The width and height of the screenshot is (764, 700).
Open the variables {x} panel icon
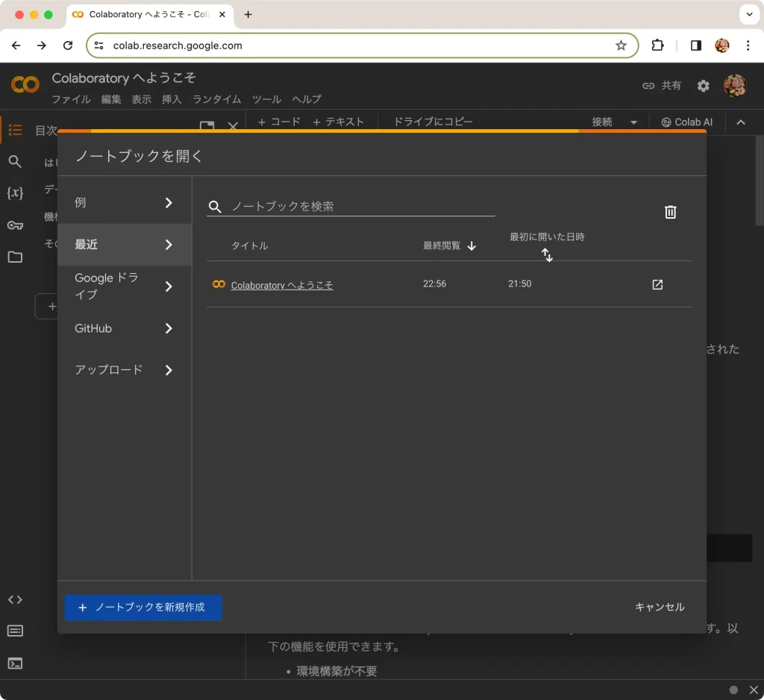[15, 193]
